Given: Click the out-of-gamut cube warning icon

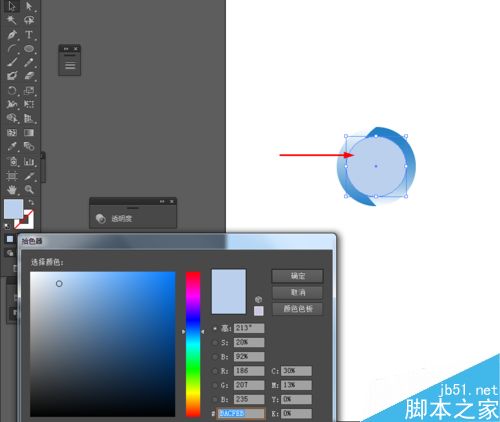Looking at the screenshot, I should [259, 299].
